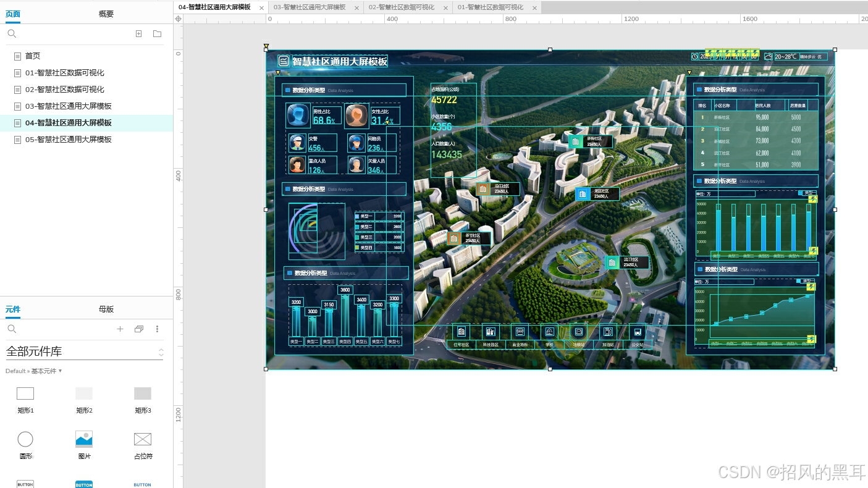Select the 商业场所 icon on canvas
The height and width of the screenshot is (488, 868).
tap(520, 332)
